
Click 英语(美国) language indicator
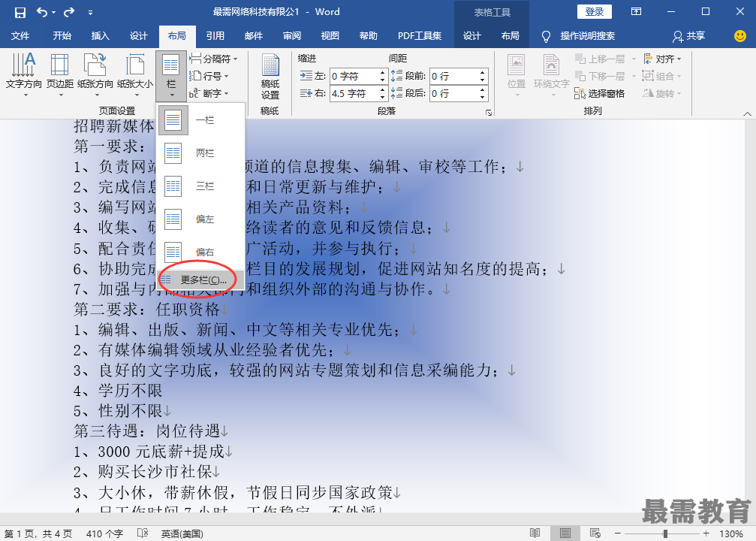coord(182,533)
